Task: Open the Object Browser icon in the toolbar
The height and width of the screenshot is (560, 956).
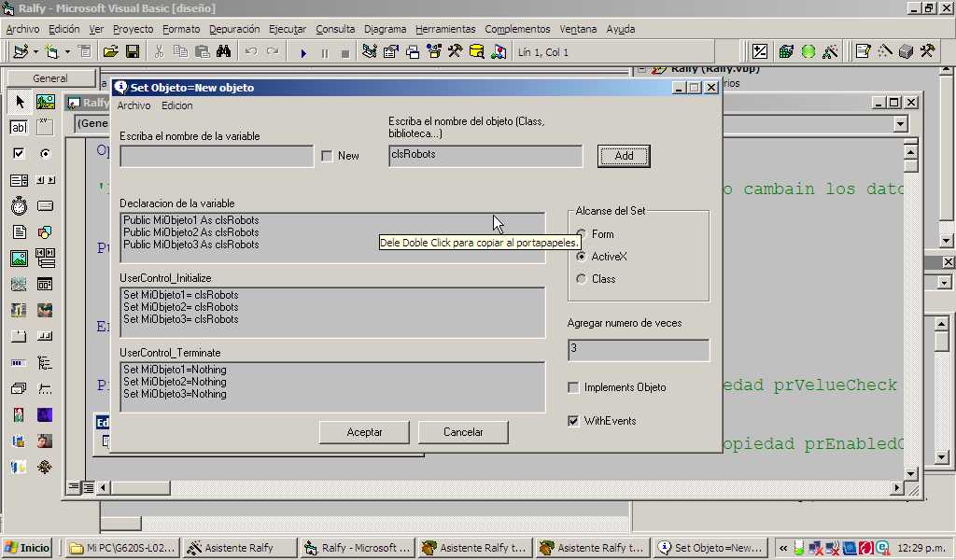Action: click(434, 51)
